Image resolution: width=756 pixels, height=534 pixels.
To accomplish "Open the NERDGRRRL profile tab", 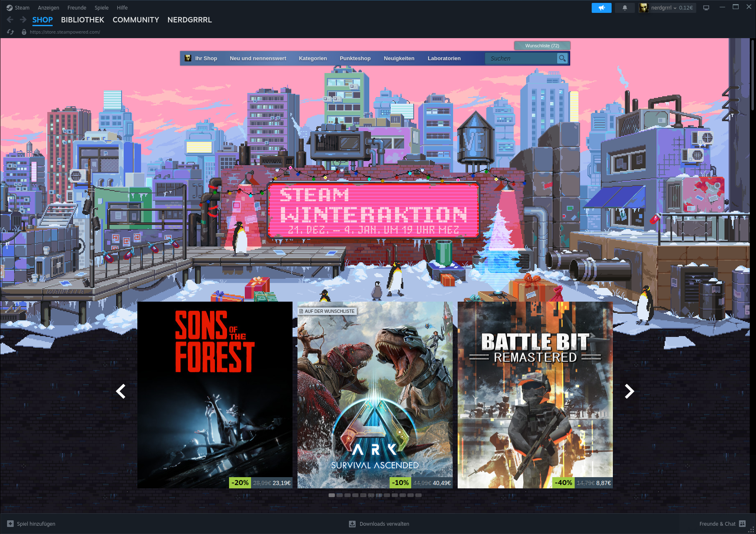I will (190, 20).
